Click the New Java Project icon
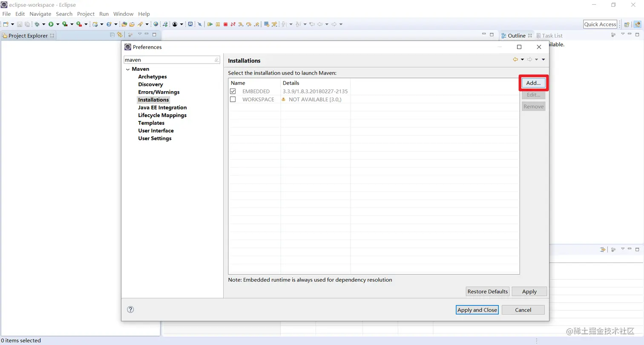Image resolution: width=644 pixels, height=345 pixels. 95,24
